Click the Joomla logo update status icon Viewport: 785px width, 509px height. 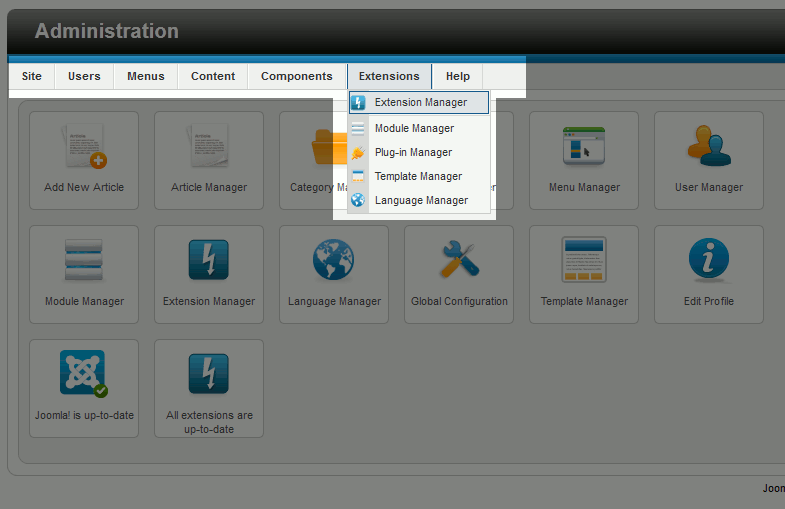(x=84, y=373)
